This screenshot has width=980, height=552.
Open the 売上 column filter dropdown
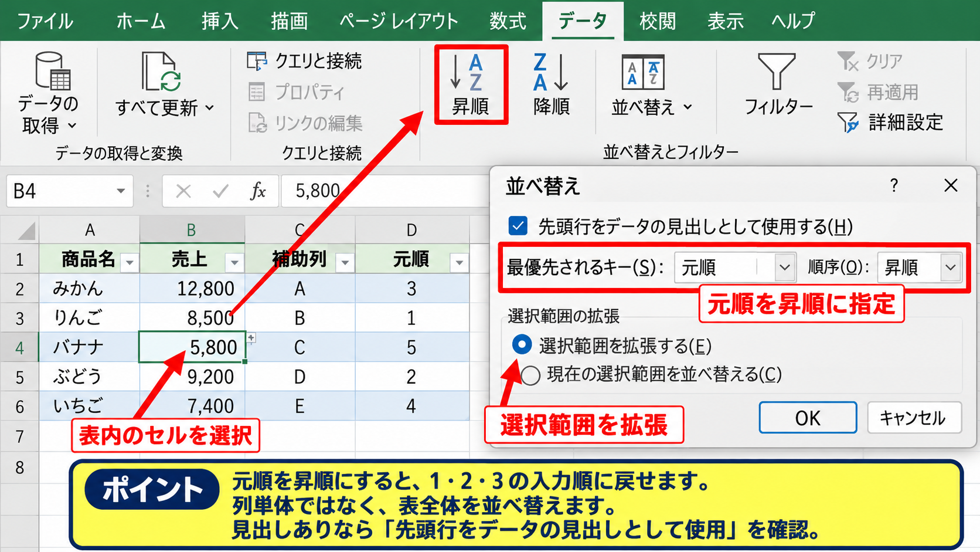(234, 263)
